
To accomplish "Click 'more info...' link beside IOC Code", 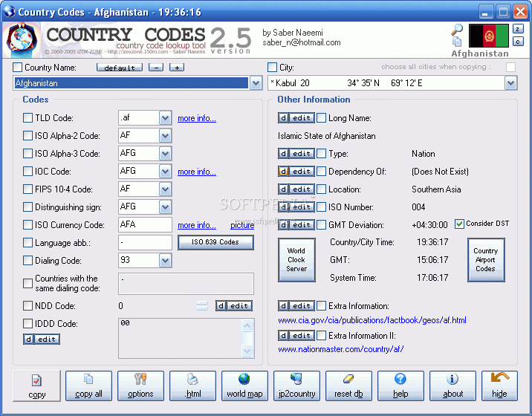I will (x=197, y=172).
